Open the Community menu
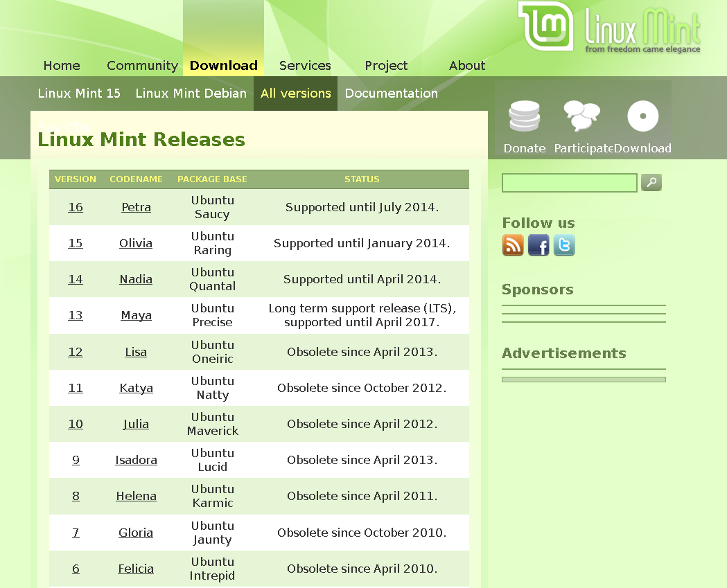Screen dimensions: 727x588 142,65
